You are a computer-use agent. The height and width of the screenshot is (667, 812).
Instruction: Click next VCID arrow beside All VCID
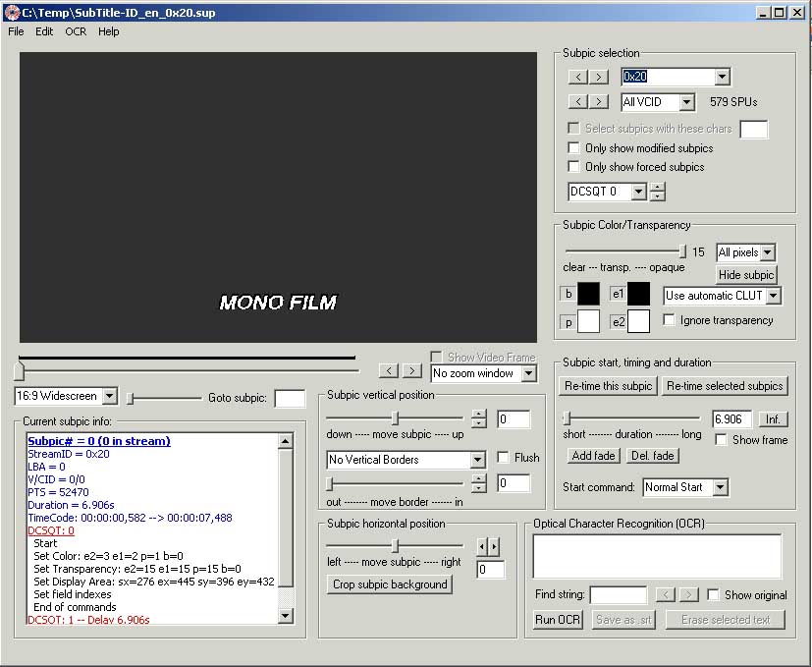pyautogui.click(x=599, y=101)
